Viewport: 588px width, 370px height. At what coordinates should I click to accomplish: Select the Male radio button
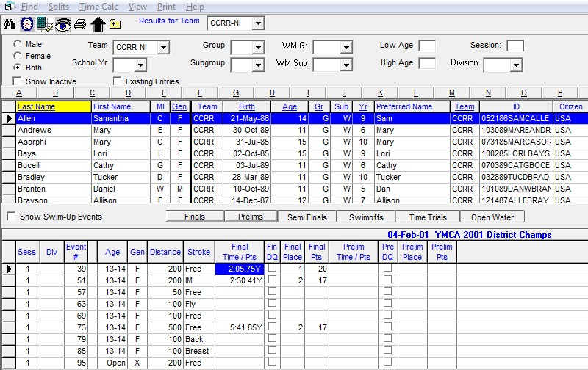[x=18, y=45]
